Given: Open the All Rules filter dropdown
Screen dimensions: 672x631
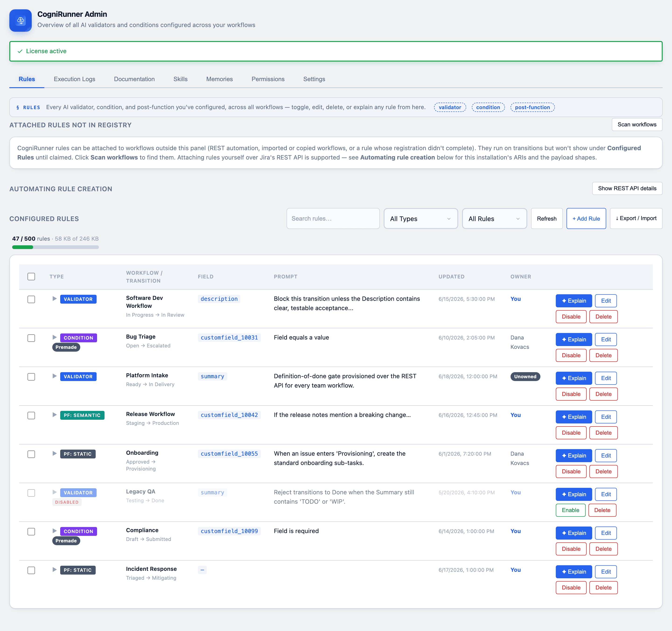Looking at the screenshot, I should click(x=494, y=218).
